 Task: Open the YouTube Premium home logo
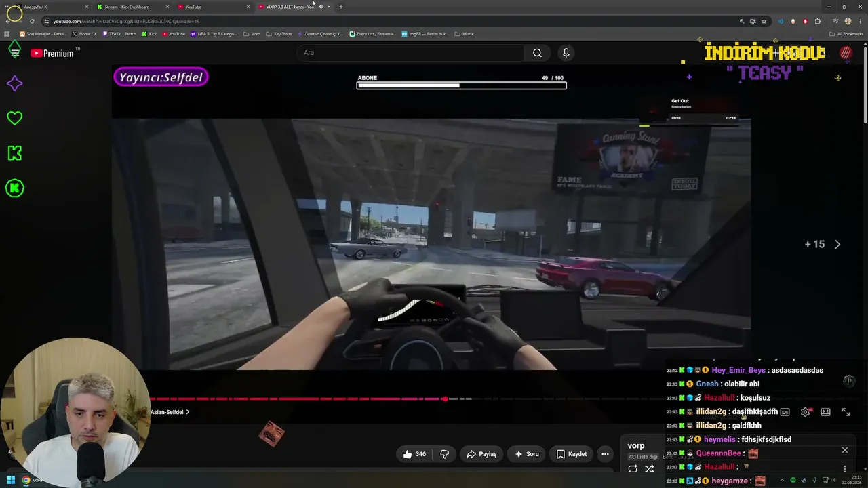pos(52,53)
